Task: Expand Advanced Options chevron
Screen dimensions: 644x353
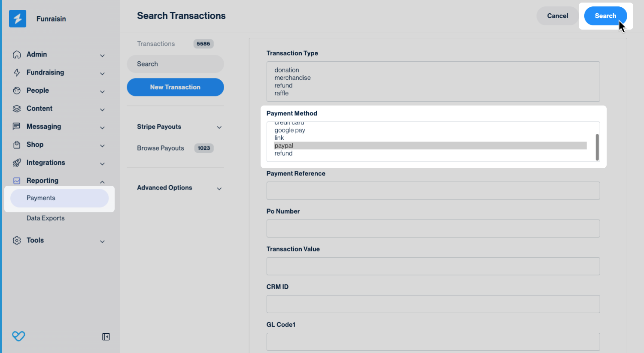Action: (x=219, y=188)
